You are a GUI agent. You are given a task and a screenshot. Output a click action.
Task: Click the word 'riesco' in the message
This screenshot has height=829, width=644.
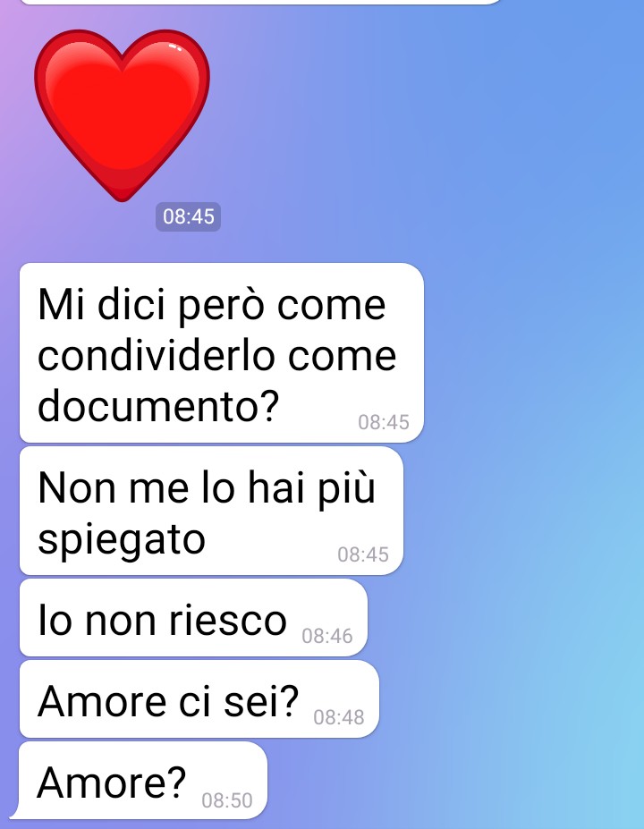(228, 620)
